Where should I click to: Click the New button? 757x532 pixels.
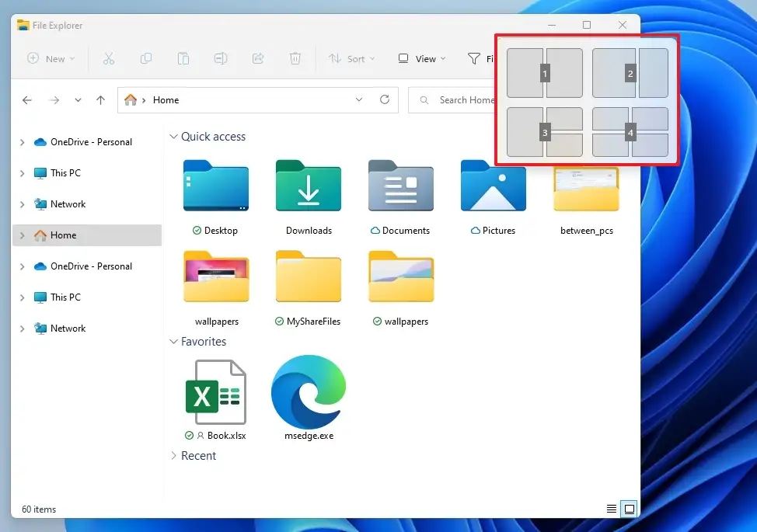point(51,58)
